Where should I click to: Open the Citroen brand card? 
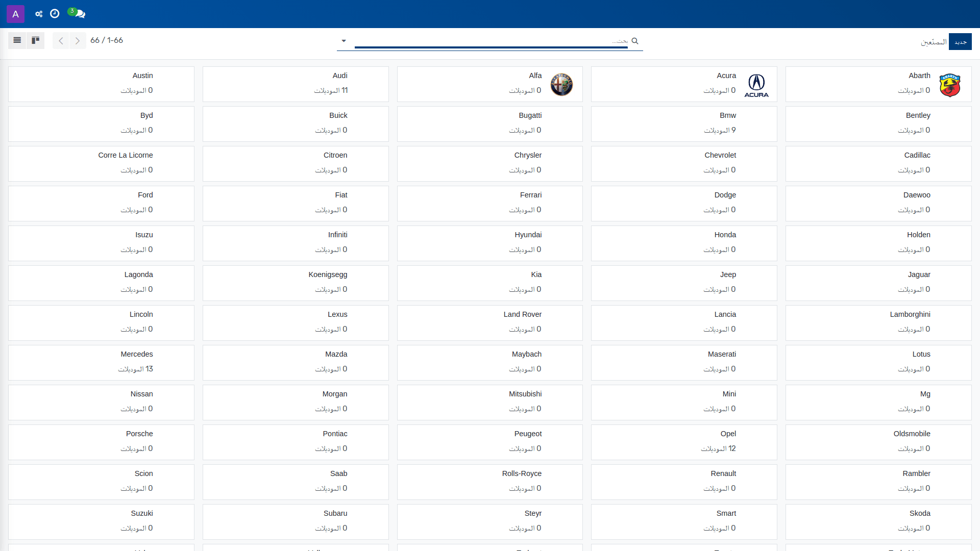pyautogui.click(x=296, y=164)
